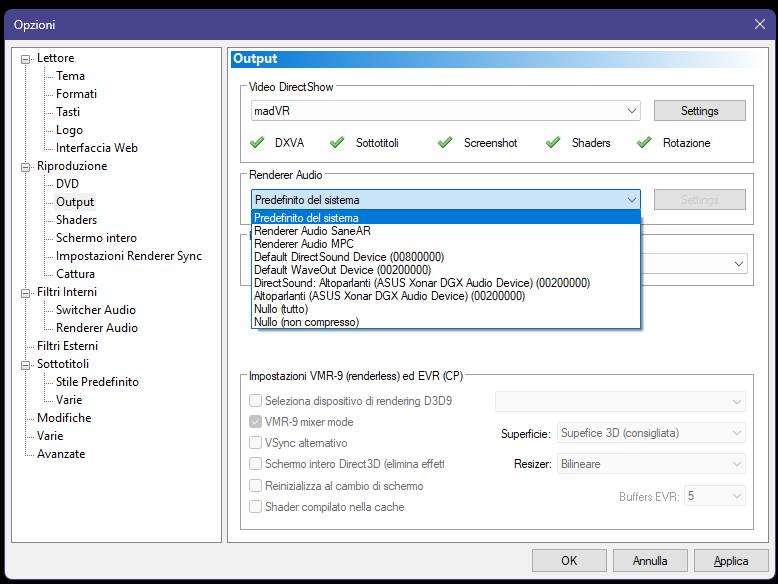Choose Renderer Audio SaneAR
Image resolution: width=778 pixels, height=584 pixels.
tap(446, 231)
